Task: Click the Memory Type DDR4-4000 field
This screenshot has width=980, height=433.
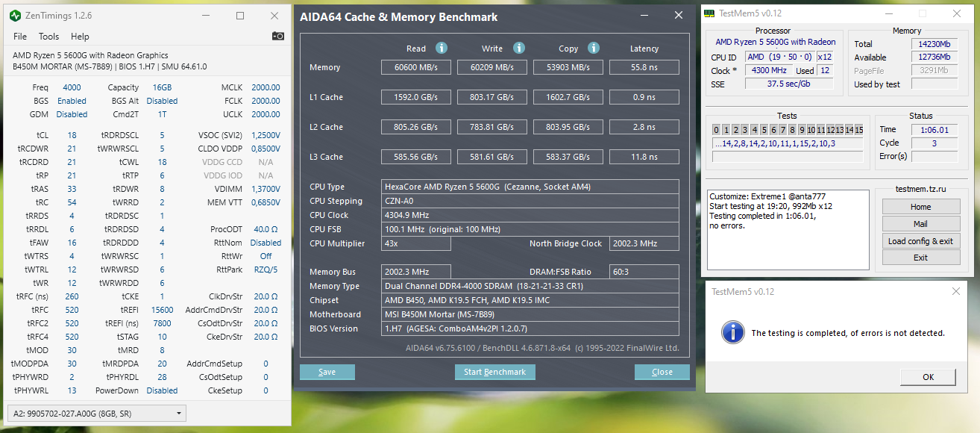Action: (x=530, y=286)
